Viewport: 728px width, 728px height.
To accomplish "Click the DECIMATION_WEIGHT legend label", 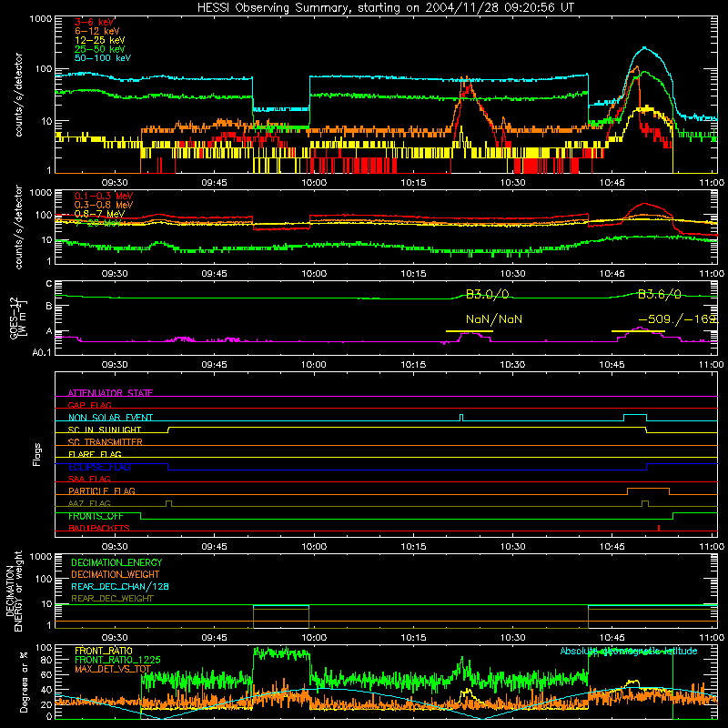I will pos(116,574).
